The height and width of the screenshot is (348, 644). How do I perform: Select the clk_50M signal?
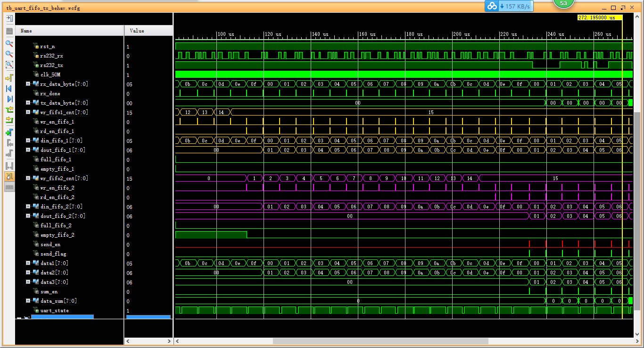[50, 75]
